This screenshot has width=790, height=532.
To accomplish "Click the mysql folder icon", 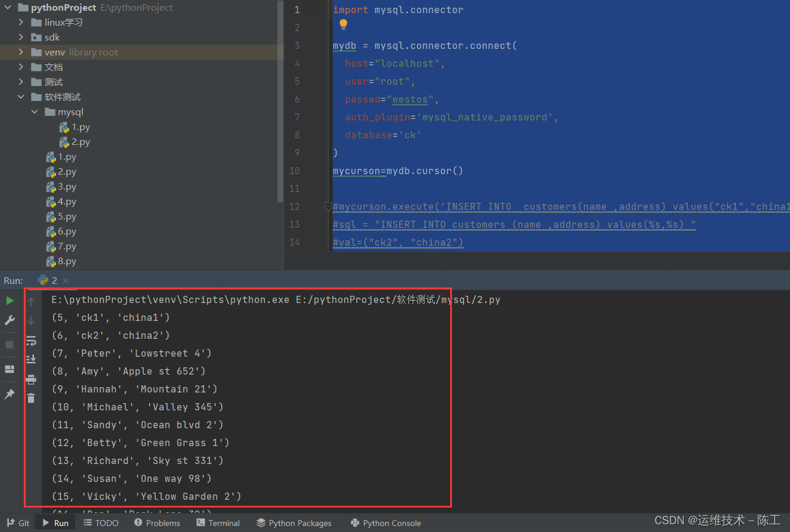I will [49, 112].
